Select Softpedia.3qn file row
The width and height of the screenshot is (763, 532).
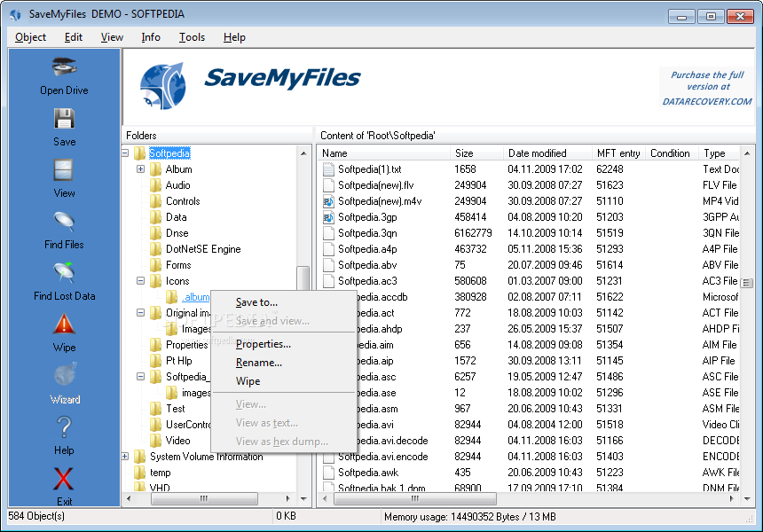point(531,233)
